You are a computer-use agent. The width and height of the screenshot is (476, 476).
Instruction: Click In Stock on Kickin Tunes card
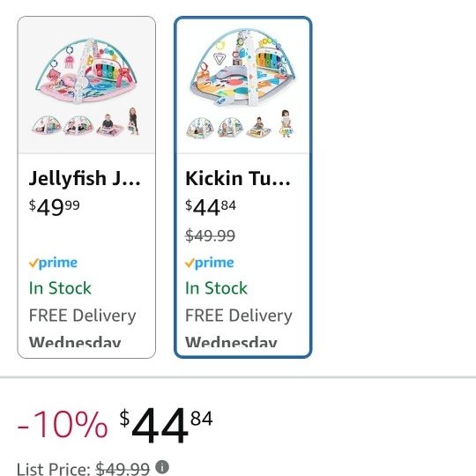[216, 287]
